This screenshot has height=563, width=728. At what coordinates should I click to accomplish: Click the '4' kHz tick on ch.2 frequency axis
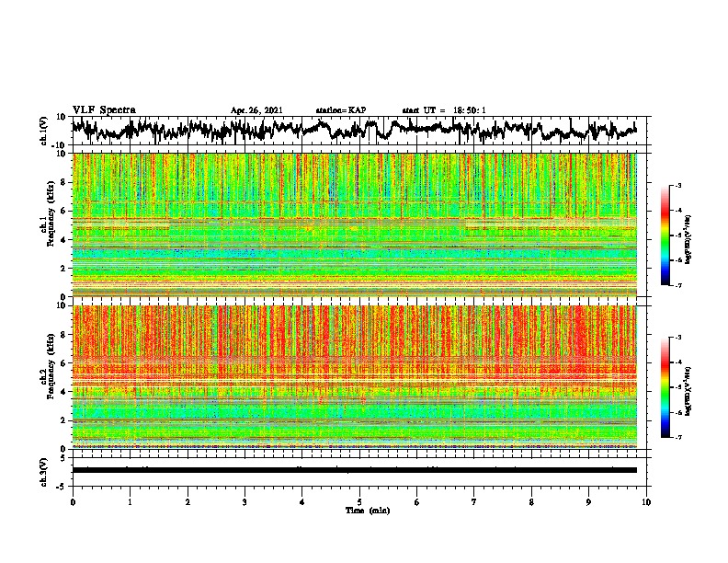(x=63, y=392)
